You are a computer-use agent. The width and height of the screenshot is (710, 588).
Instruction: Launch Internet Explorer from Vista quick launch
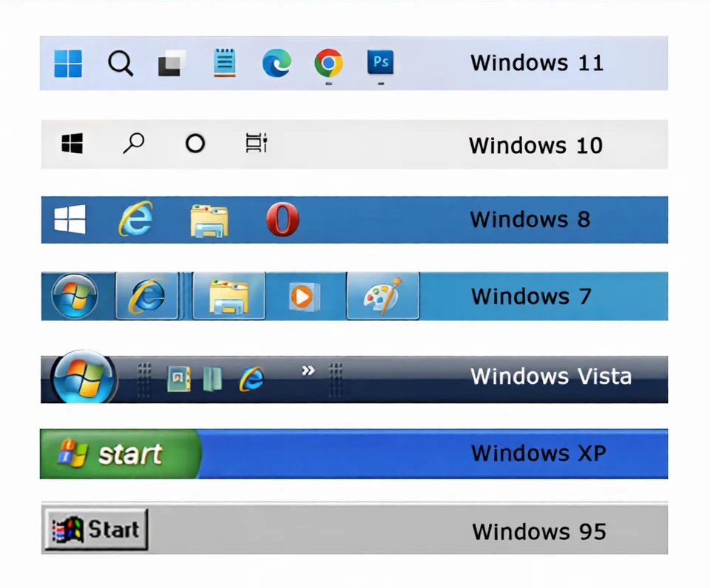point(251,379)
